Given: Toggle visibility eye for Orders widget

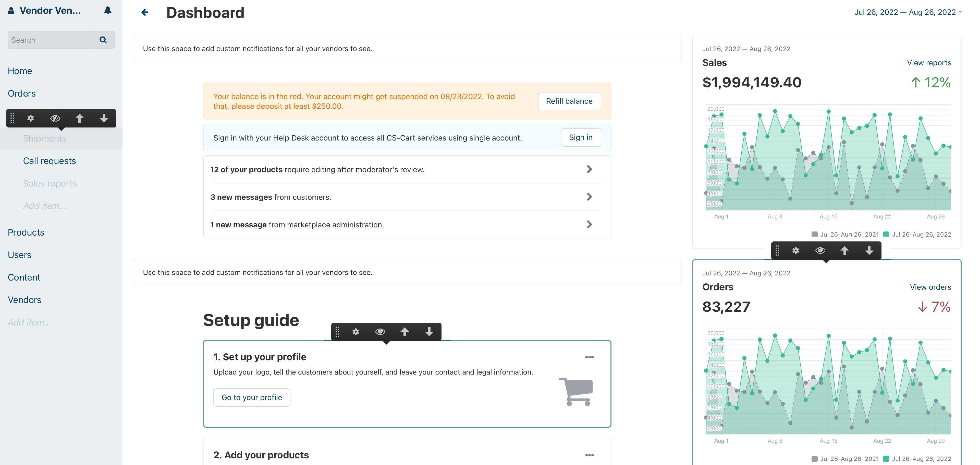Looking at the screenshot, I should [x=820, y=251].
